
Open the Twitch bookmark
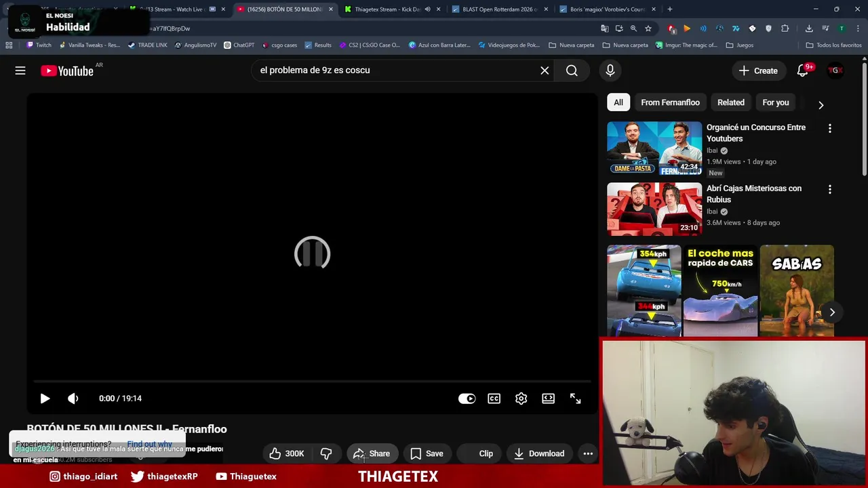[39, 45]
